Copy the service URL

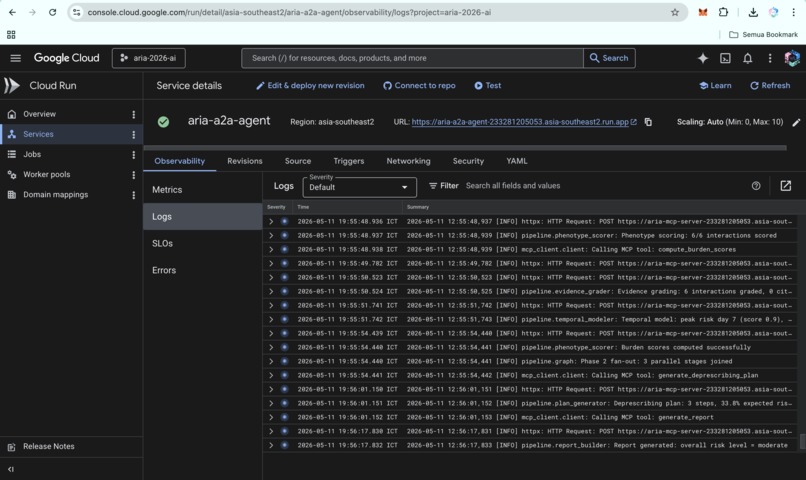648,122
